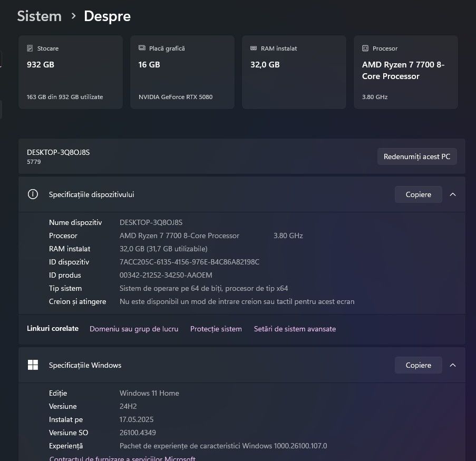Select Ediție value Windows 11 Home
The image size is (476, 461).
149,394
